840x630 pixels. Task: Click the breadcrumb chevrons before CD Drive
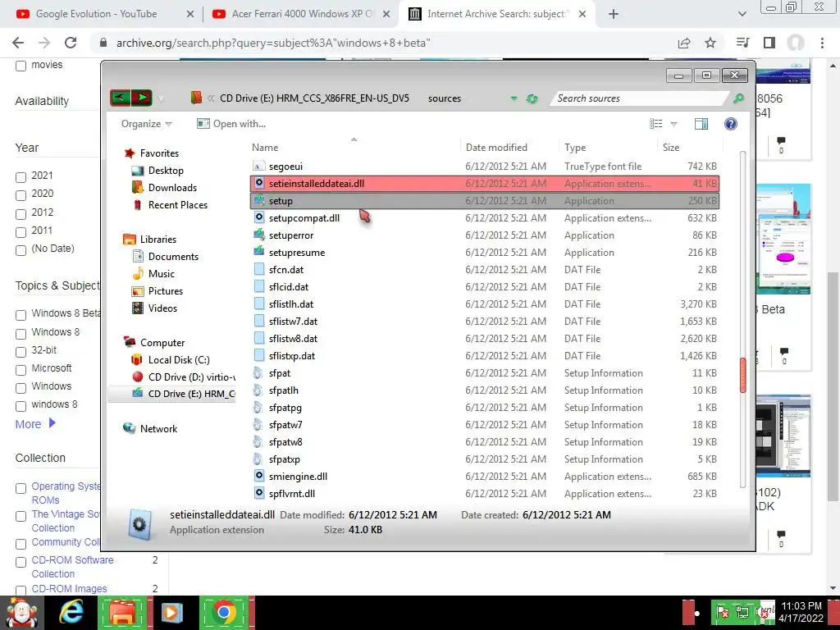pos(211,98)
